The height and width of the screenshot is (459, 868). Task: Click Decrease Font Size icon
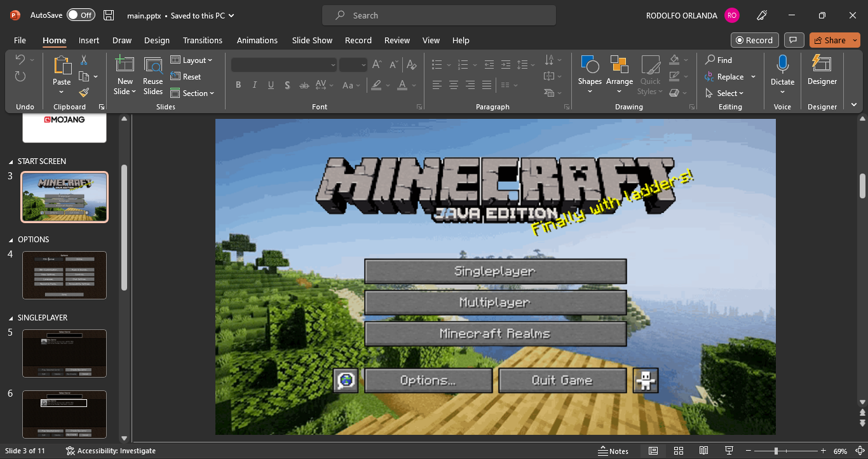click(x=394, y=65)
